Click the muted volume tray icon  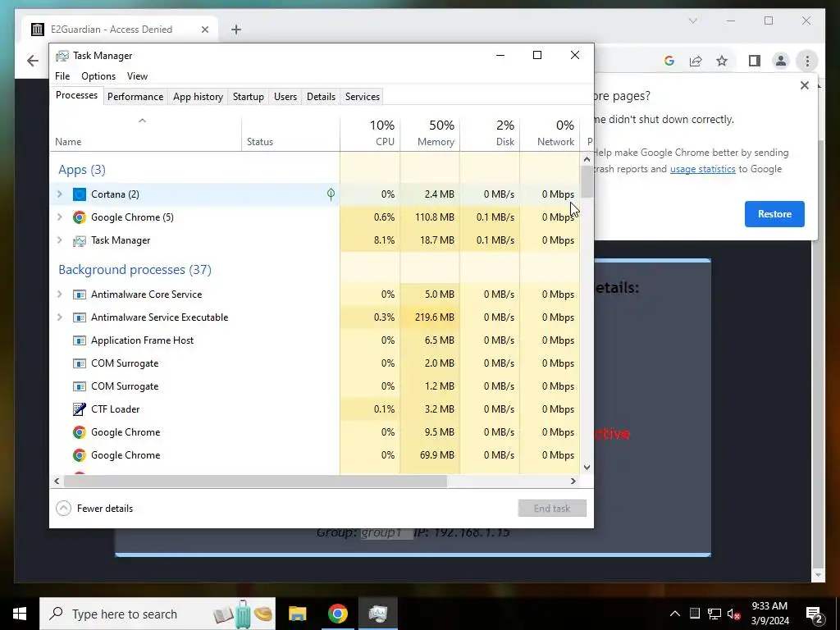[x=733, y=614]
